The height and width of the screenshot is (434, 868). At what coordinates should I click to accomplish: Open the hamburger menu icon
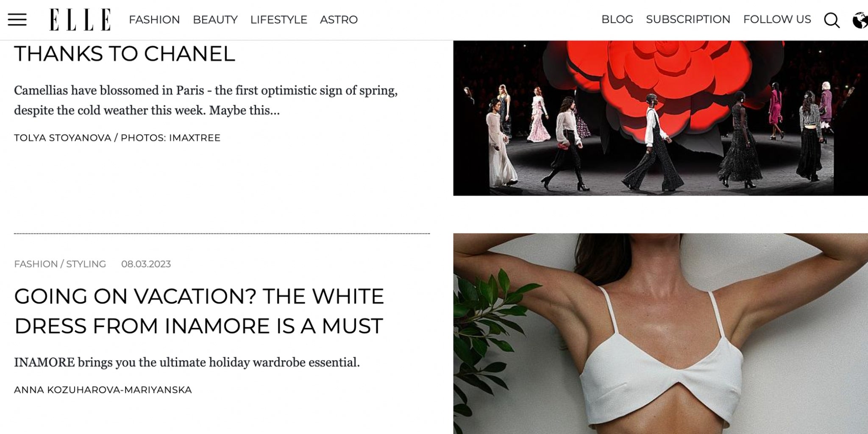(17, 19)
